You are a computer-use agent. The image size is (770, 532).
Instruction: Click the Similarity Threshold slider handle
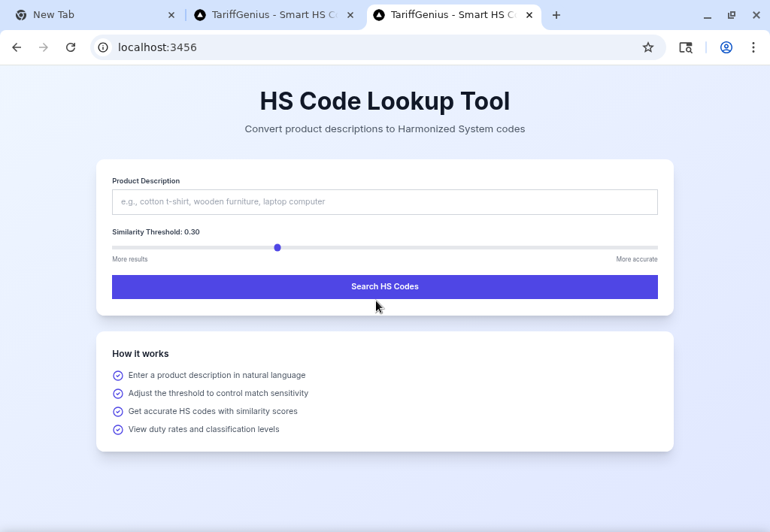277,247
